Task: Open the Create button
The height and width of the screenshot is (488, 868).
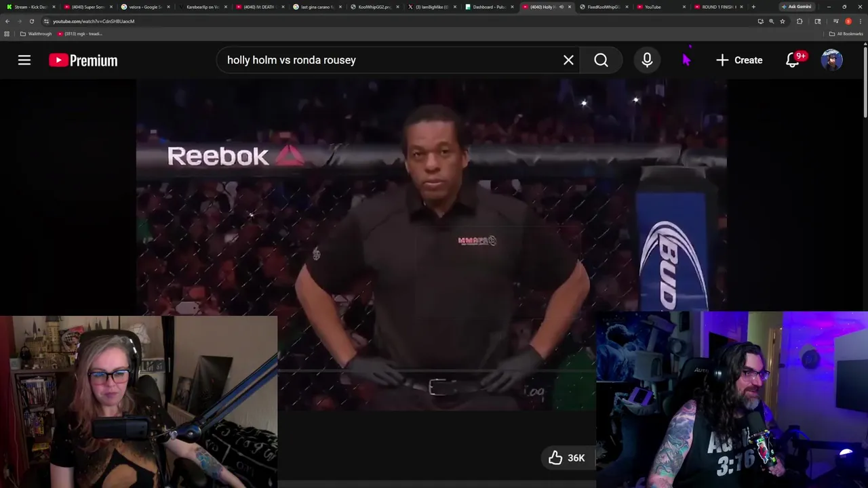Action: click(739, 60)
